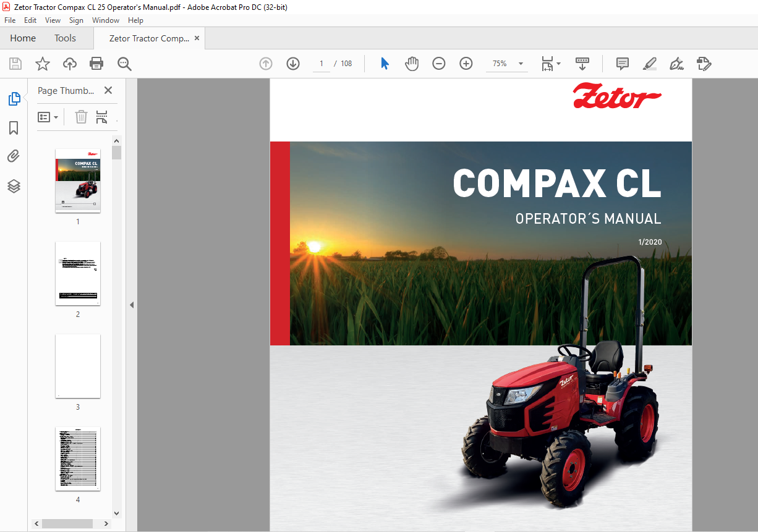Click thumbnails horizontal scrollbar right arrow

click(x=107, y=523)
